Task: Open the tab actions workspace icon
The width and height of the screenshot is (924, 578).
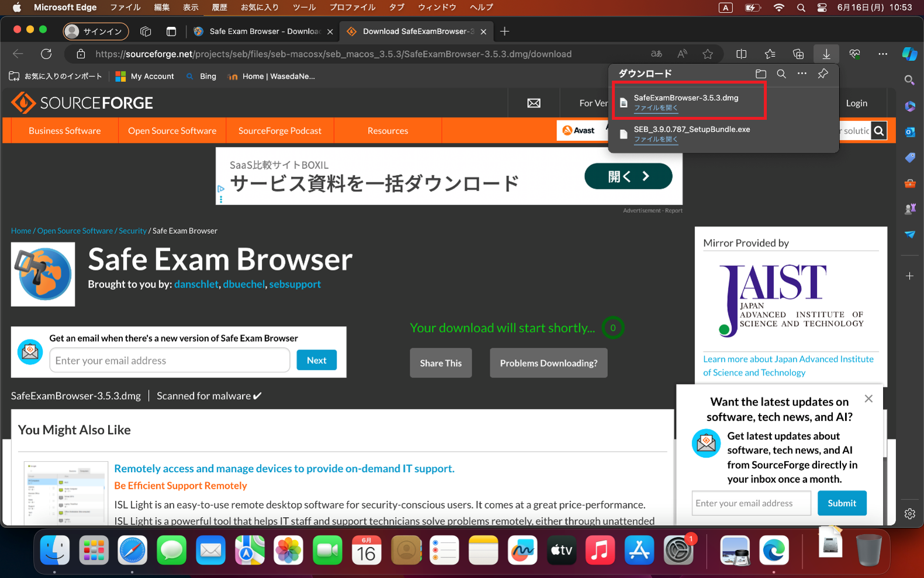Action: click(146, 31)
